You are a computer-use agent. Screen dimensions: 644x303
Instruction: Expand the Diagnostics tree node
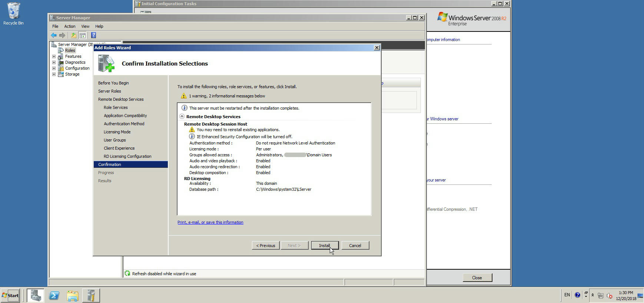click(54, 63)
